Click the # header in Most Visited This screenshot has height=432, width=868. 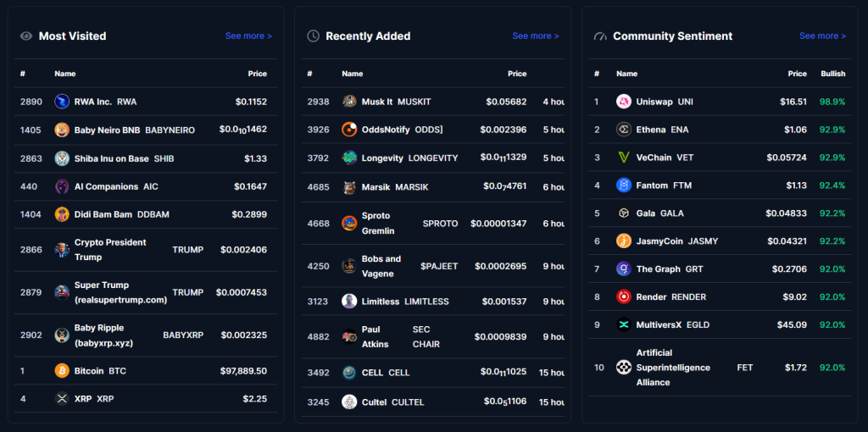(x=23, y=74)
